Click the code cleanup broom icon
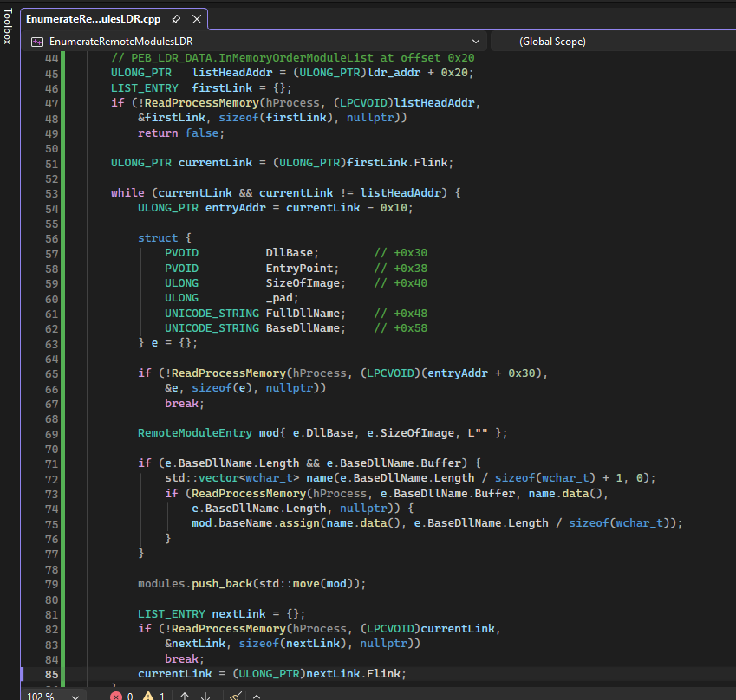The height and width of the screenshot is (700, 736). tap(236, 697)
